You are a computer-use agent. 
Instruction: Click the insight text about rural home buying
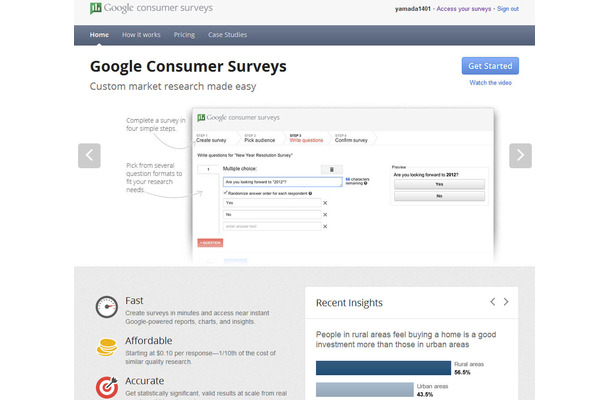[406, 340]
